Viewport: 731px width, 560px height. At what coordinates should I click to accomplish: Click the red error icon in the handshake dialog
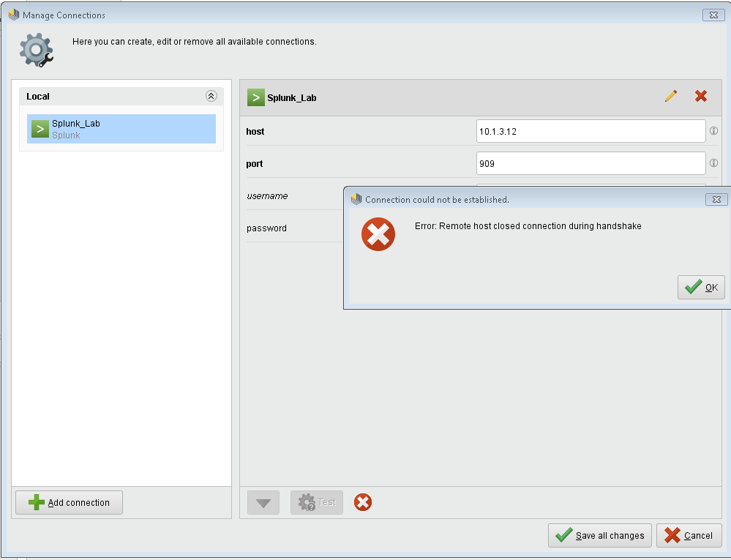click(378, 235)
